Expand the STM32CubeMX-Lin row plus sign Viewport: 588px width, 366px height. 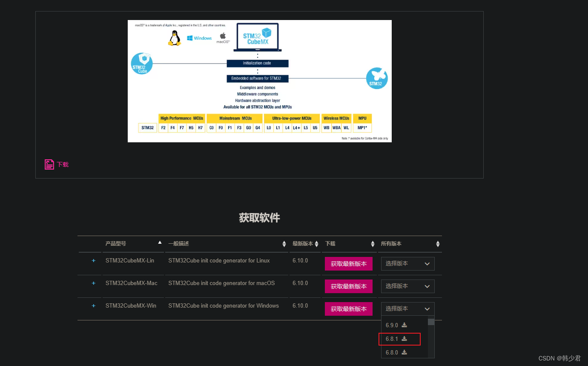point(94,260)
